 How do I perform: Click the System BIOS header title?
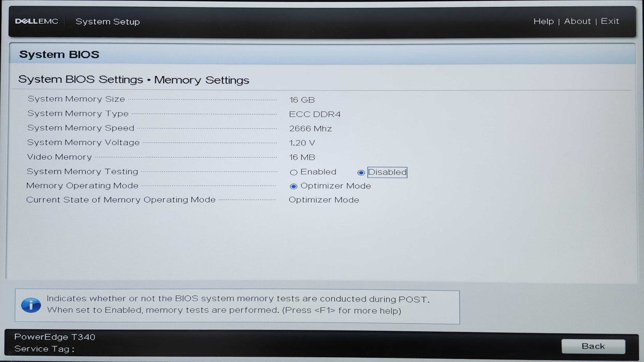(x=59, y=54)
